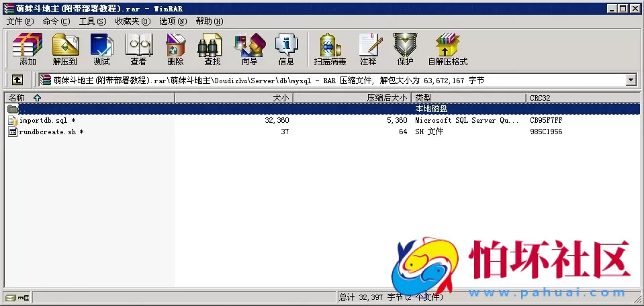This screenshot has width=644, height=306.
Task: Select the rundbcreate.sh file
Action: tap(46, 132)
